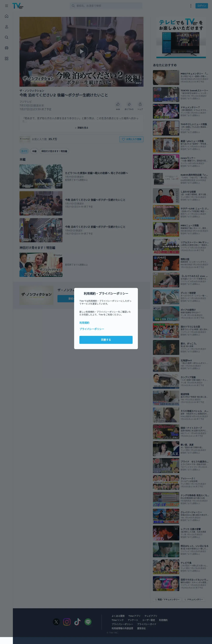Open the Instagram footer icon
This screenshot has height=644, width=212.
[67, 622]
